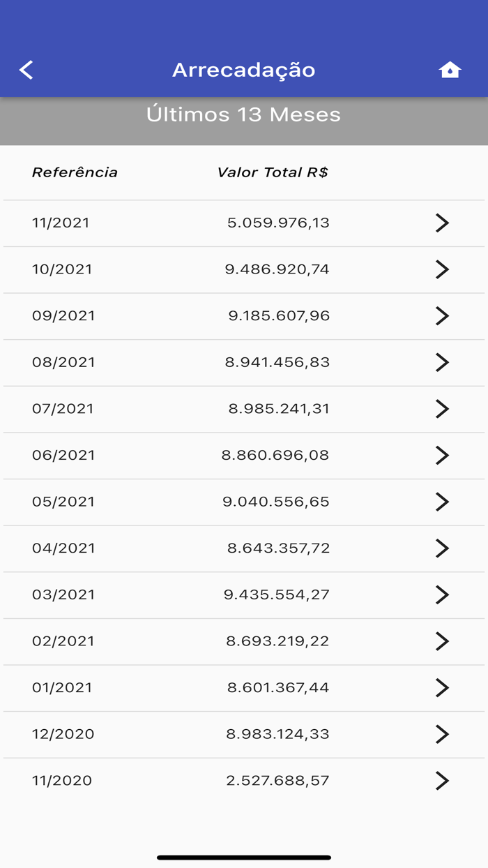Click the value 9.486.920,74
Viewport: 488px width, 868px height.
click(x=277, y=269)
